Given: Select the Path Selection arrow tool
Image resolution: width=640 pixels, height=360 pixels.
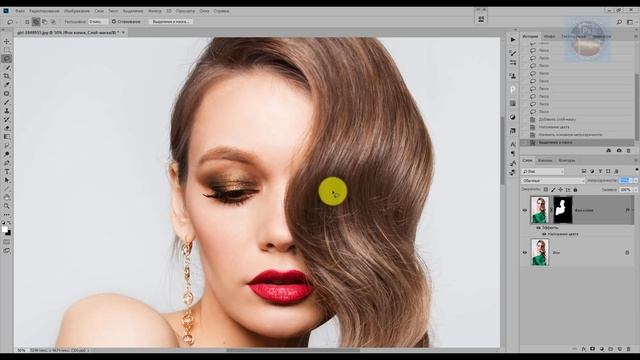Looking at the screenshot, I should 7,180.
